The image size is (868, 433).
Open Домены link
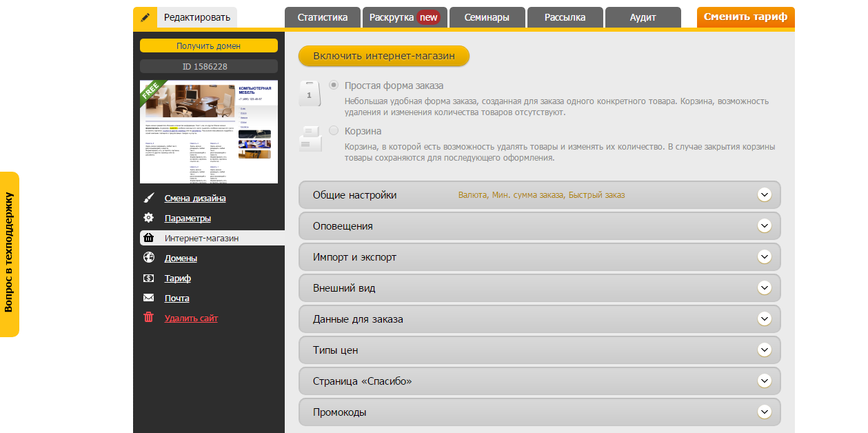181,258
